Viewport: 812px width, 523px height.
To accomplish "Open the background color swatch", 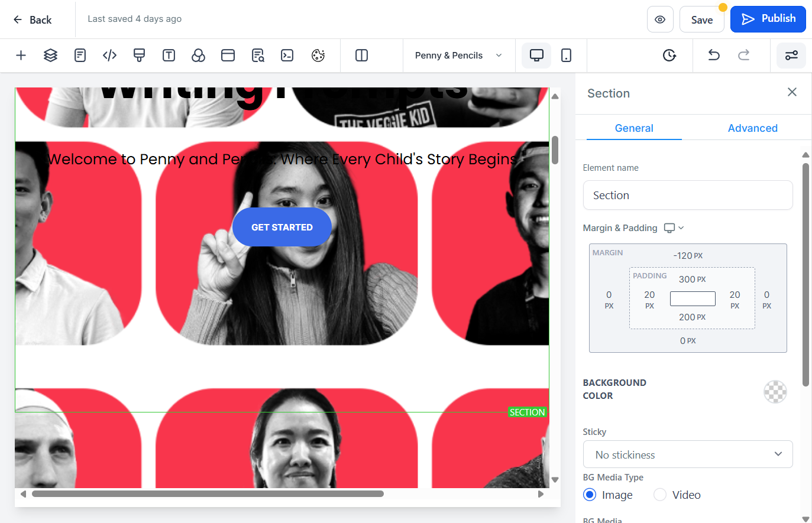I will (x=775, y=391).
